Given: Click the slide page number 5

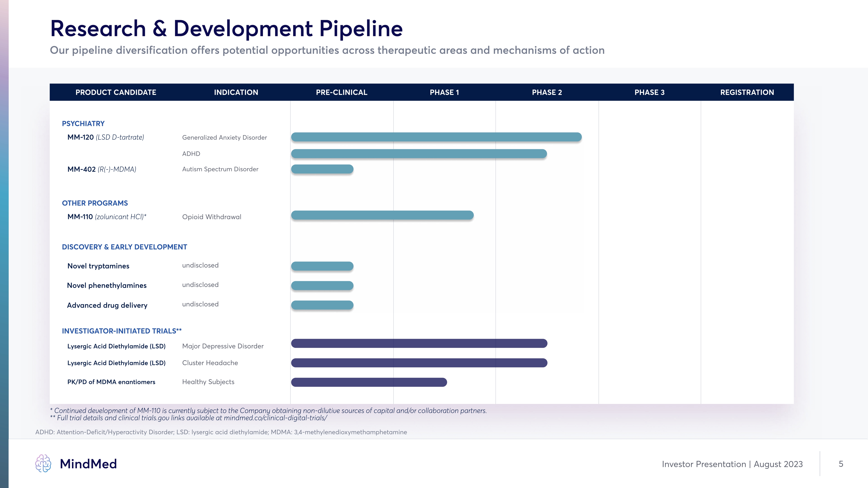Looking at the screenshot, I should pyautogui.click(x=841, y=464).
